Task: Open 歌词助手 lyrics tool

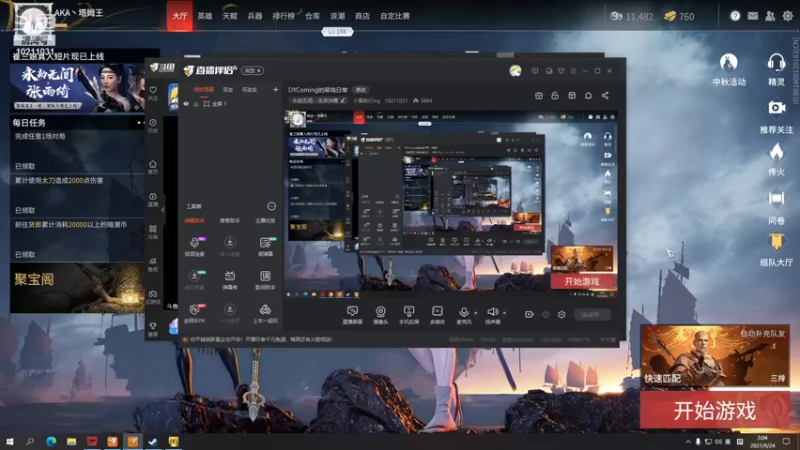Action: pos(265,280)
